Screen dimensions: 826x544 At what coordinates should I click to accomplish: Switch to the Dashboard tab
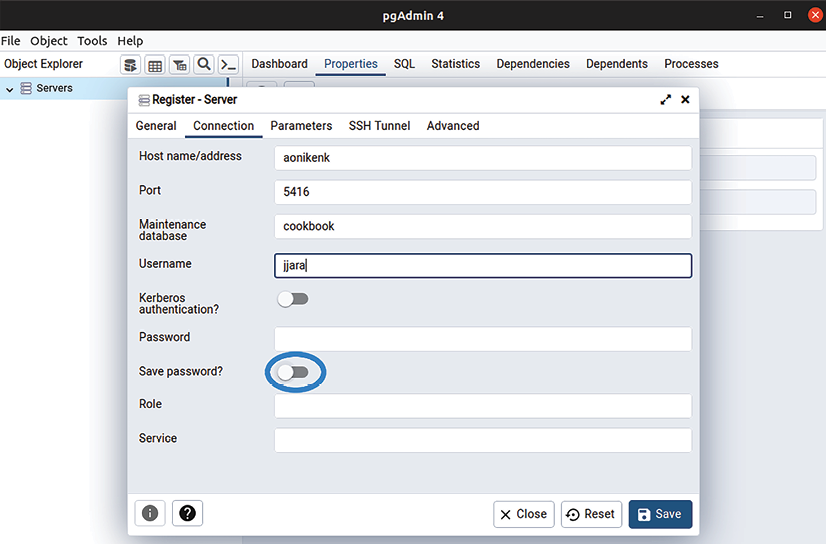tap(279, 64)
